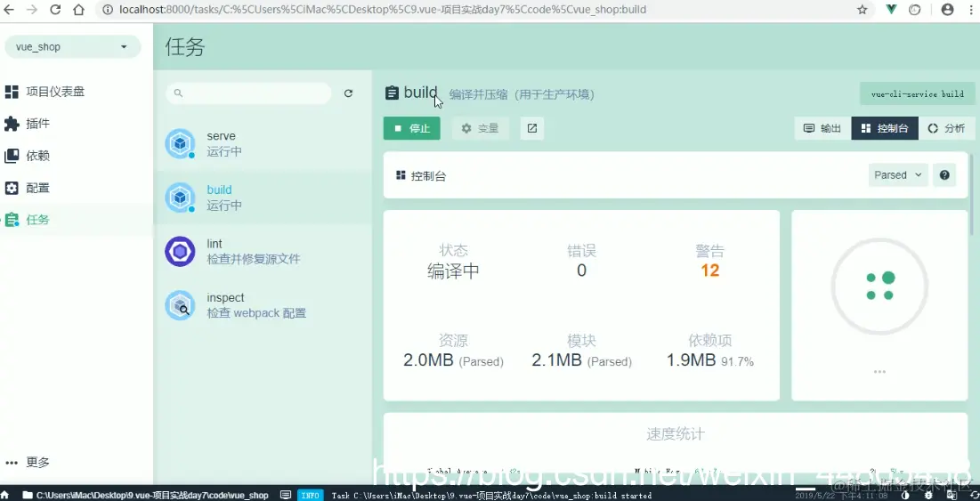Click the inspect task magnifier cube icon
Screen dimensions: 980x501
pos(180,305)
